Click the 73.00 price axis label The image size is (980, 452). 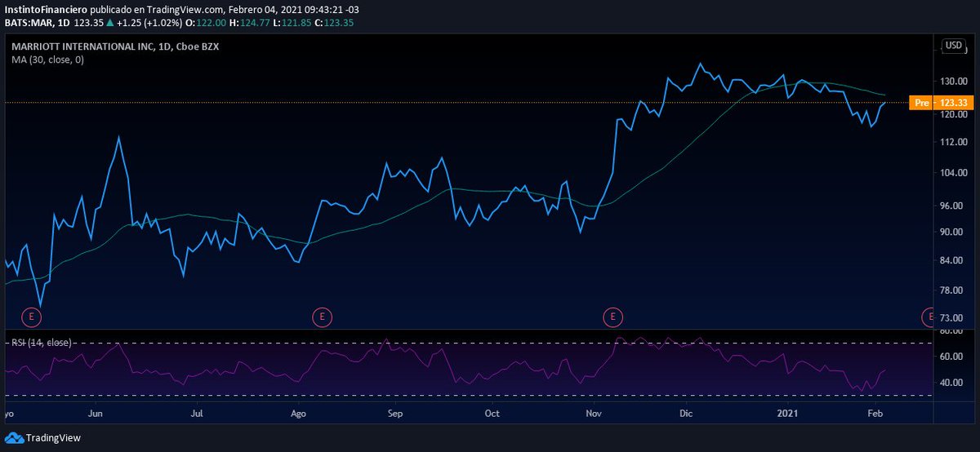953,318
